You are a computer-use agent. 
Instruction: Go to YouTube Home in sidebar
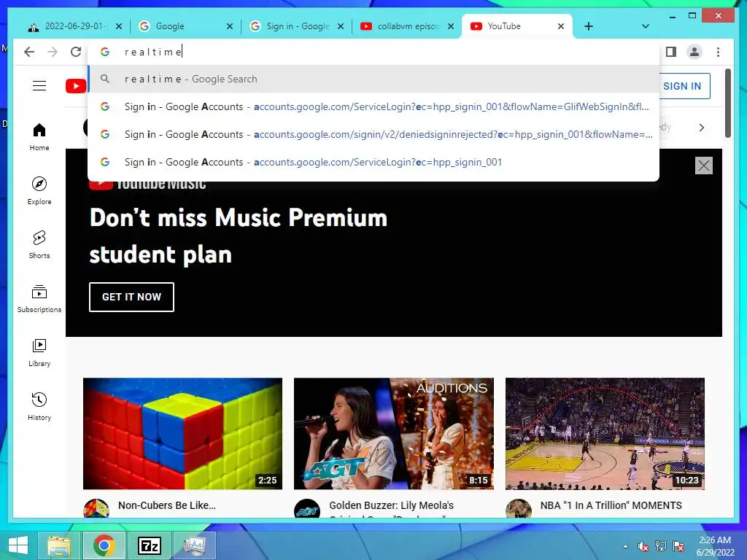tap(39, 137)
